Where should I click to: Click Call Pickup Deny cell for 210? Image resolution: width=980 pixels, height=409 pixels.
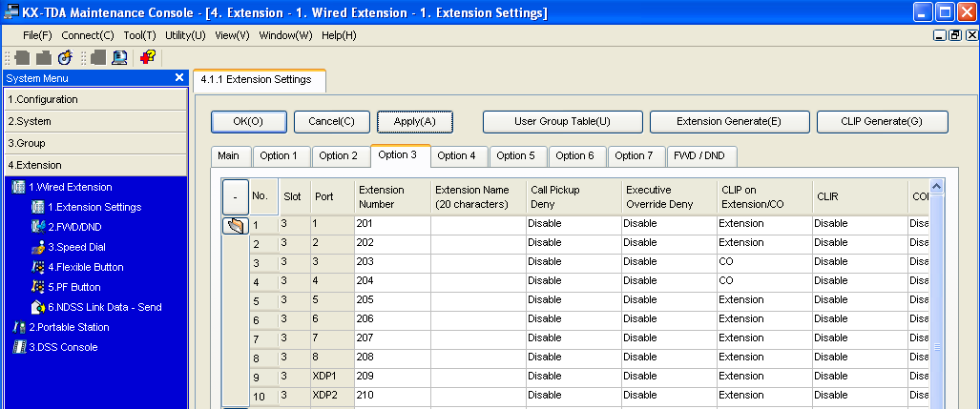(x=573, y=396)
